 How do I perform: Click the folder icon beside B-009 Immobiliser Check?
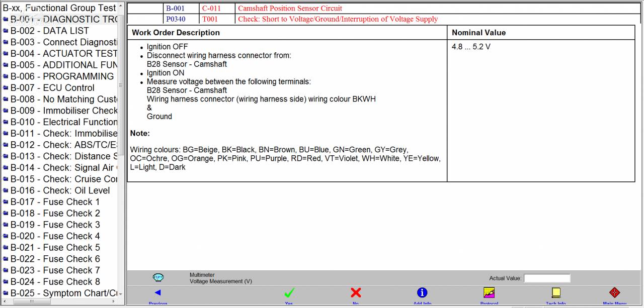[x=6, y=111]
